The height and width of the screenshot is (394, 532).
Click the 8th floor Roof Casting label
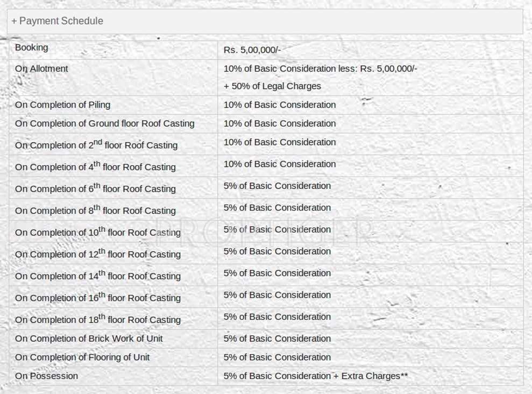pos(95,210)
